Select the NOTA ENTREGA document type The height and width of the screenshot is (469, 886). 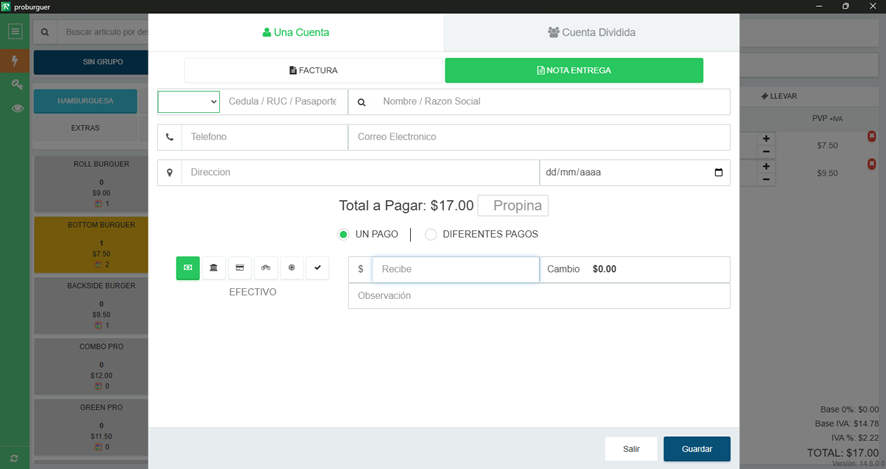[x=574, y=70]
